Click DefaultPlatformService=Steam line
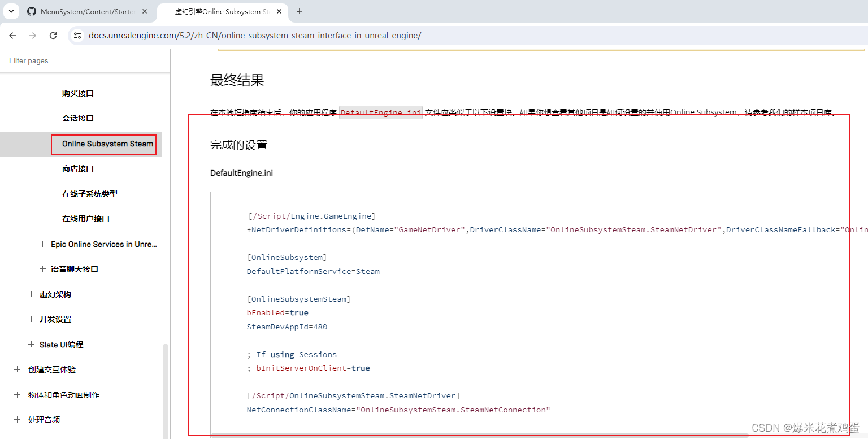The width and height of the screenshot is (868, 439). [x=313, y=271]
